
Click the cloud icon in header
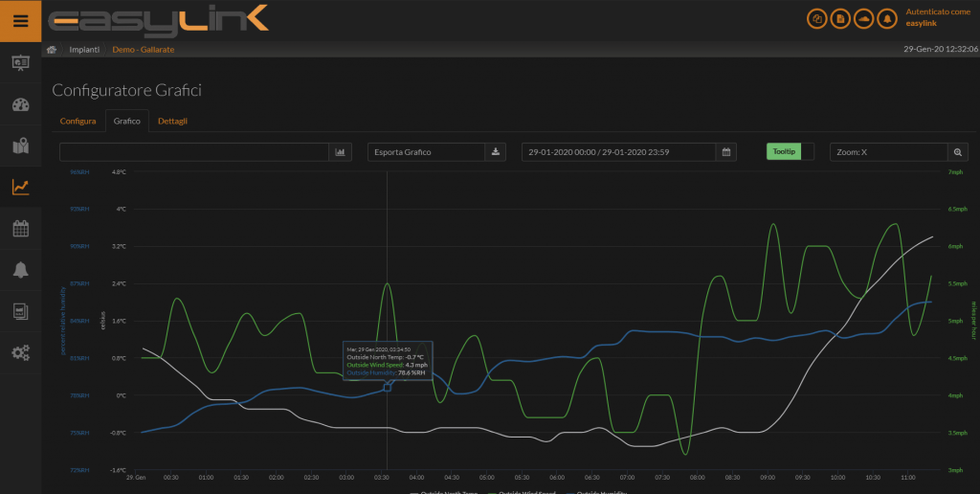tap(863, 18)
